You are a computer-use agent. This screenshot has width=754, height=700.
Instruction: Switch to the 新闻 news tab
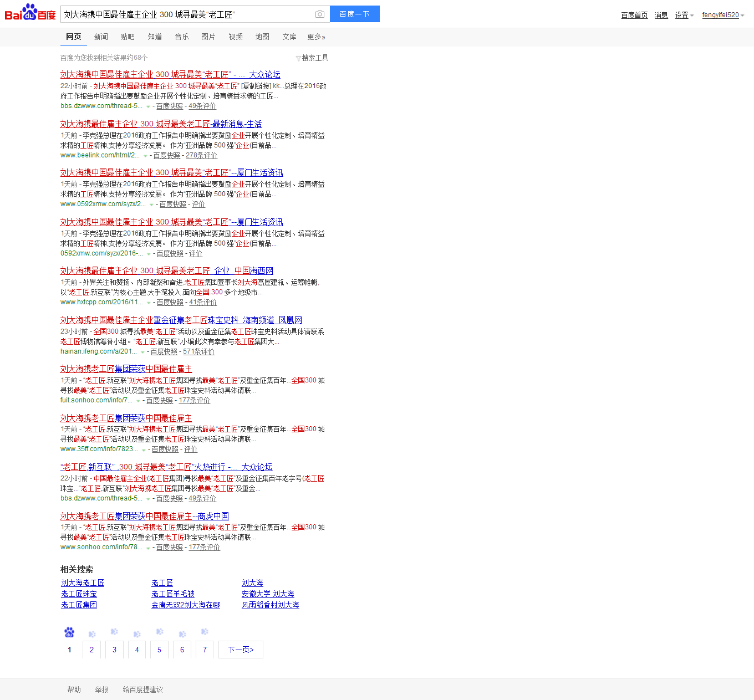click(x=101, y=37)
